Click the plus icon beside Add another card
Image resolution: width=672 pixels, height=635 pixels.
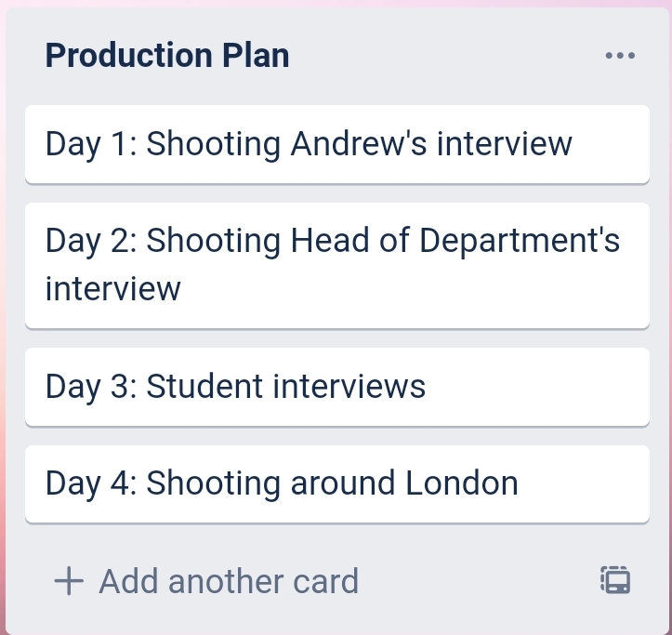(69, 582)
